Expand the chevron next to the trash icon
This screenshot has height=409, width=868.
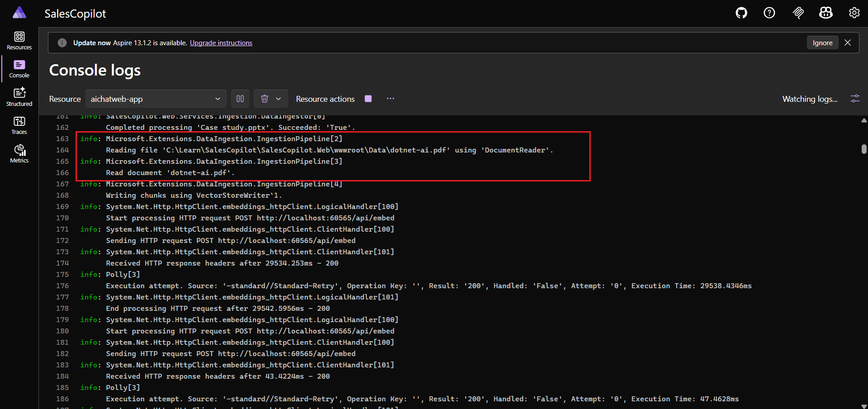click(x=278, y=99)
